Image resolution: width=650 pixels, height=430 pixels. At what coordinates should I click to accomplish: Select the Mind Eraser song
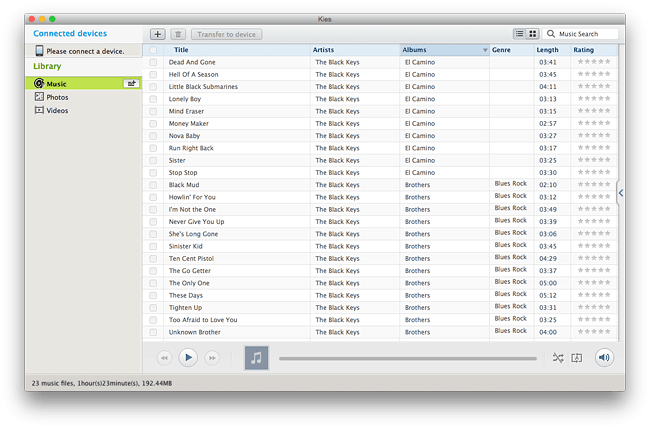coord(186,111)
